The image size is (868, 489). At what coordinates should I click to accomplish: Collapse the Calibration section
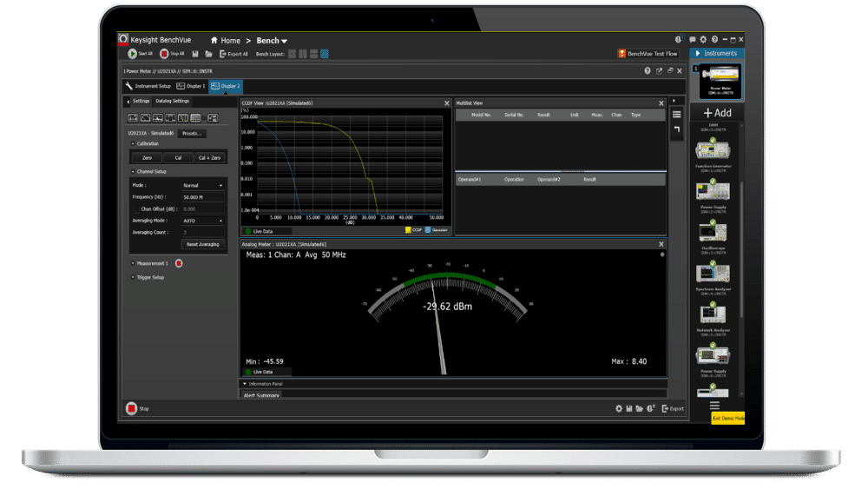[133, 143]
